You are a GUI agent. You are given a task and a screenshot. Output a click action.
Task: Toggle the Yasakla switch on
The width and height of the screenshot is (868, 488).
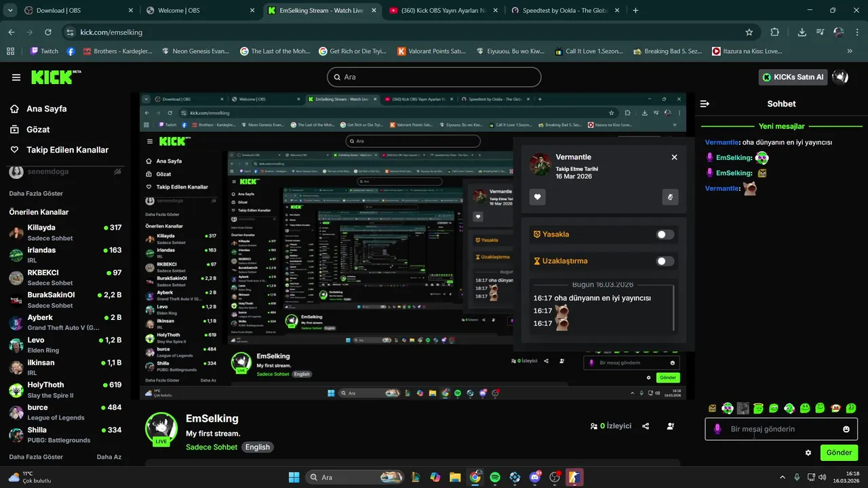pyautogui.click(x=665, y=235)
